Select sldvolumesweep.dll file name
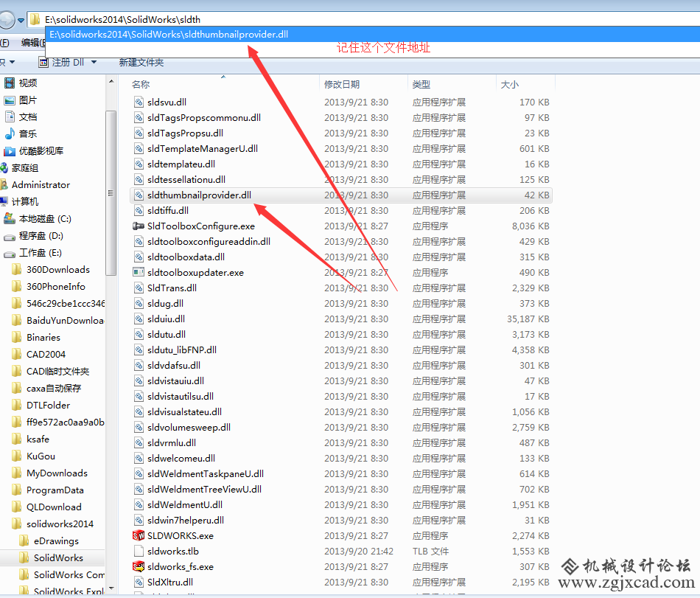Image resolution: width=700 pixels, height=598 pixels. click(189, 428)
